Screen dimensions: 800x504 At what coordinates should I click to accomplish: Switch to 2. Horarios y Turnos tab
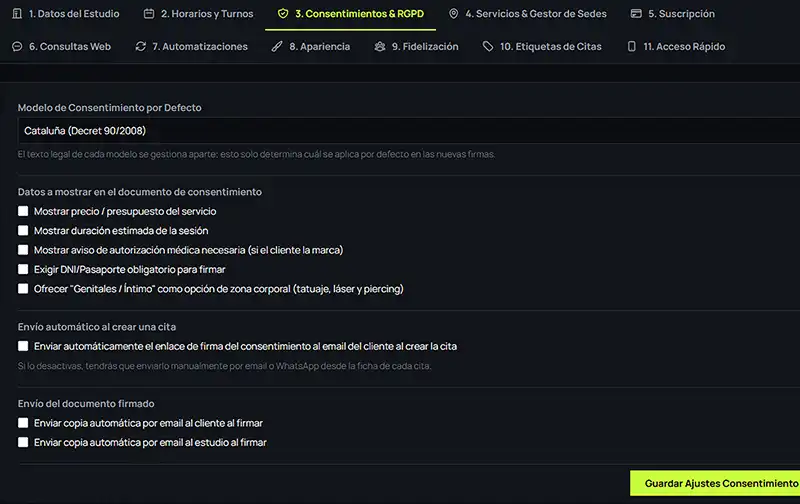click(x=198, y=14)
